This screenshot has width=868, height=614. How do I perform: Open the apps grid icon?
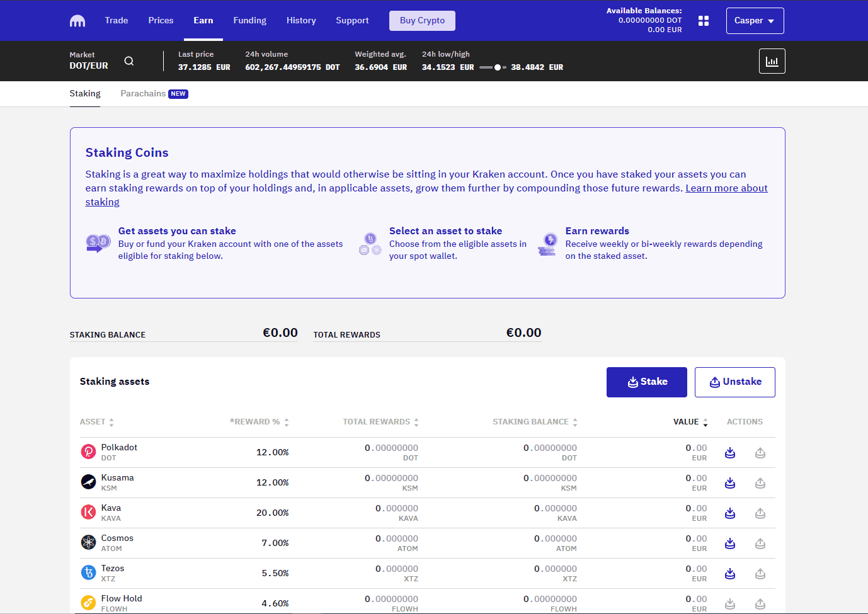[x=704, y=21]
